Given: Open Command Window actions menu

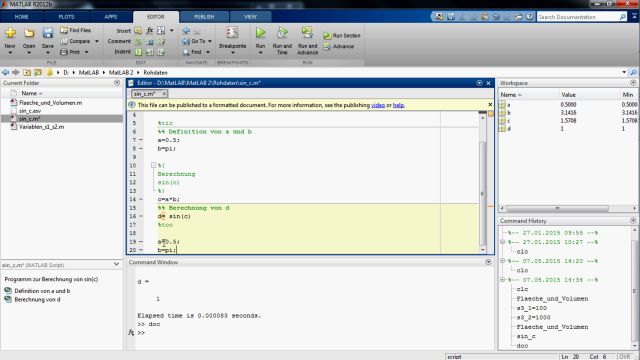Looking at the screenshot, I should pos(488,262).
